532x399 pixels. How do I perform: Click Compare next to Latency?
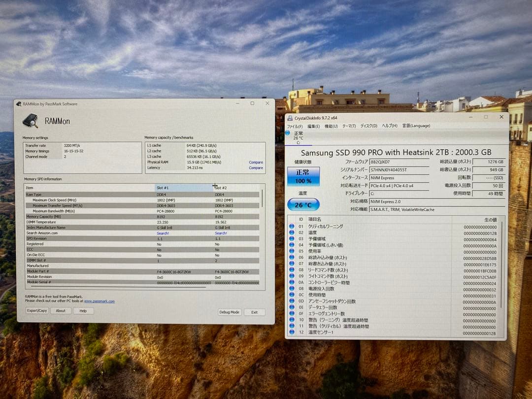pyautogui.click(x=256, y=167)
